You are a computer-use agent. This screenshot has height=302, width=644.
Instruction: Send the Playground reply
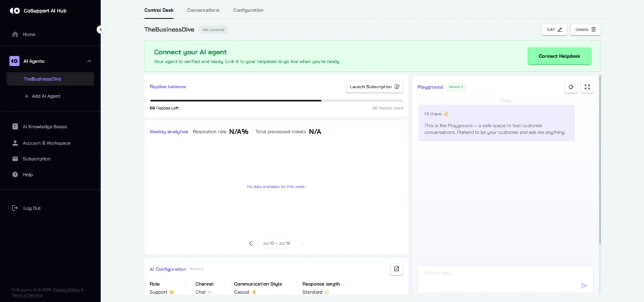(x=585, y=286)
